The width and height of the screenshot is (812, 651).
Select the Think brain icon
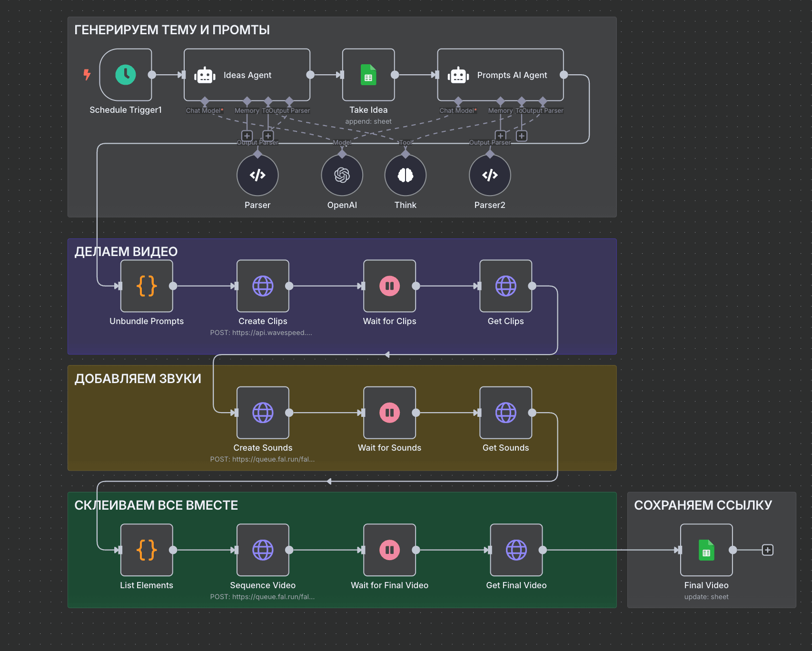(x=405, y=175)
